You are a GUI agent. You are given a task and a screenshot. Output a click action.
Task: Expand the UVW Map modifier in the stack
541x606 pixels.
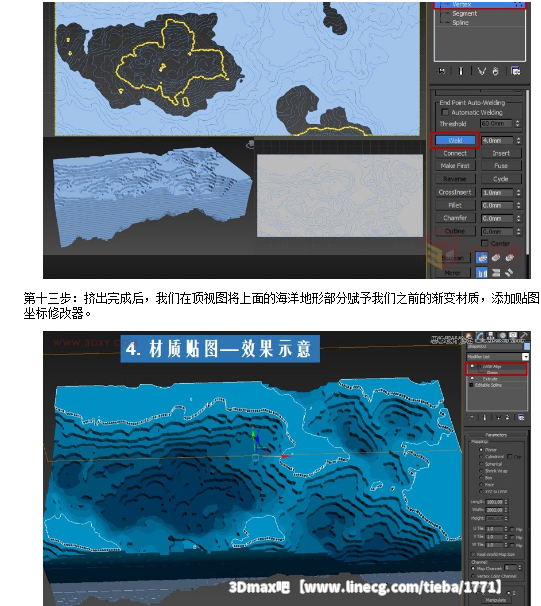click(478, 366)
